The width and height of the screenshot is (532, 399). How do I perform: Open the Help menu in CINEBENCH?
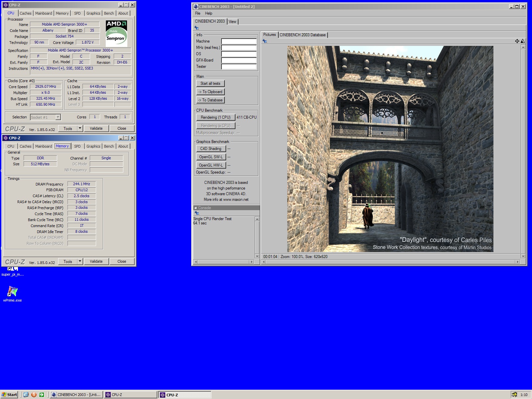tap(208, 13)
